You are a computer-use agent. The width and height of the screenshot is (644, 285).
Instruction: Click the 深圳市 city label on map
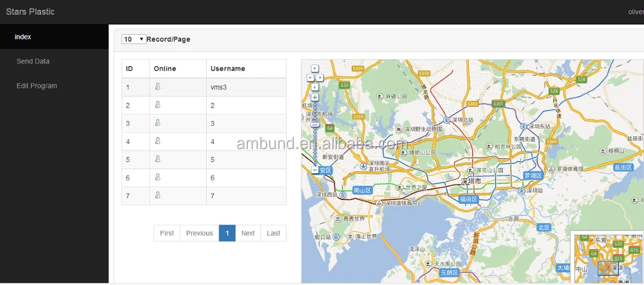pyautogui.click(x=471, y=181)
